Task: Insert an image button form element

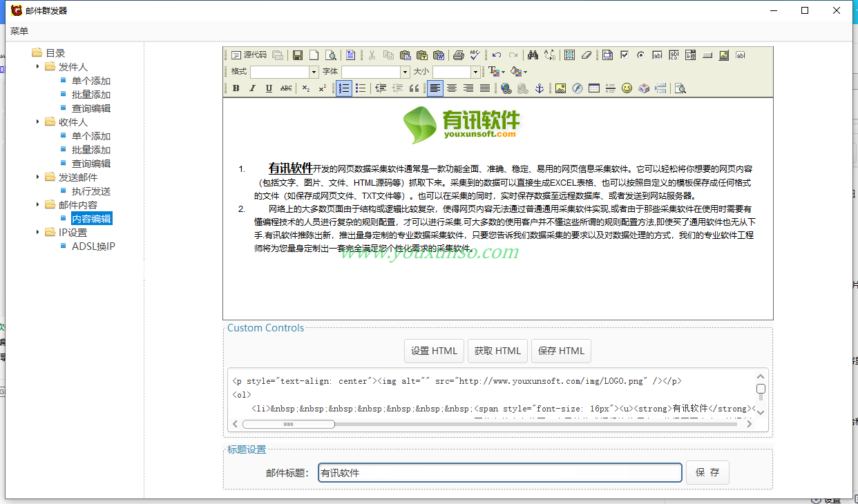Action: (724, 55)
